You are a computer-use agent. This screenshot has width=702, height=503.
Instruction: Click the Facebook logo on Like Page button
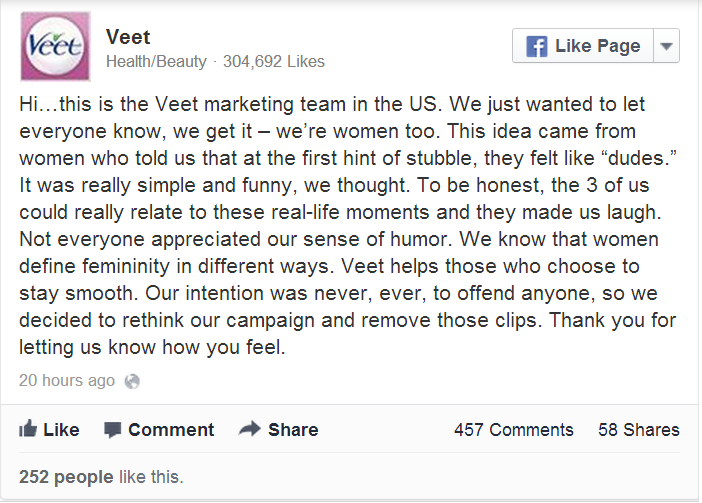point(536,46)
